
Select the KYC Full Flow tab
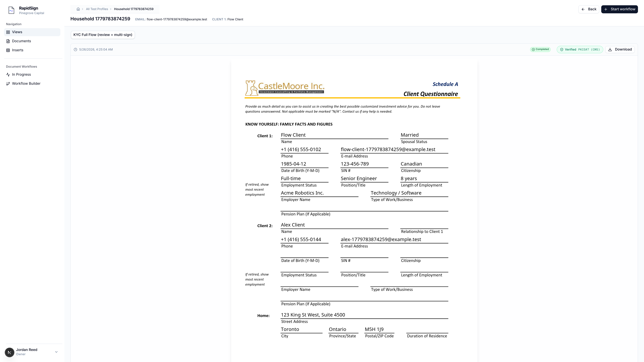(x=103, y=35)
